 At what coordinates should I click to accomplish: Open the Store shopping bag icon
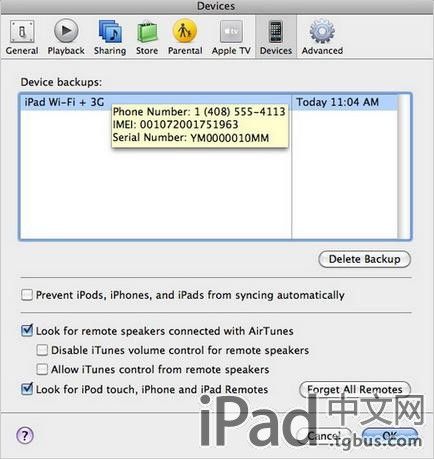(147, 31)
